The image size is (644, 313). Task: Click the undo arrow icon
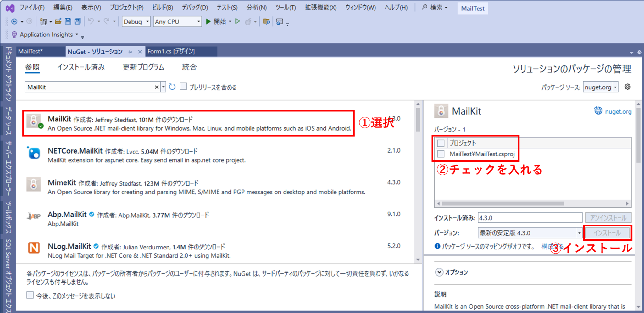tap(91, 21)
